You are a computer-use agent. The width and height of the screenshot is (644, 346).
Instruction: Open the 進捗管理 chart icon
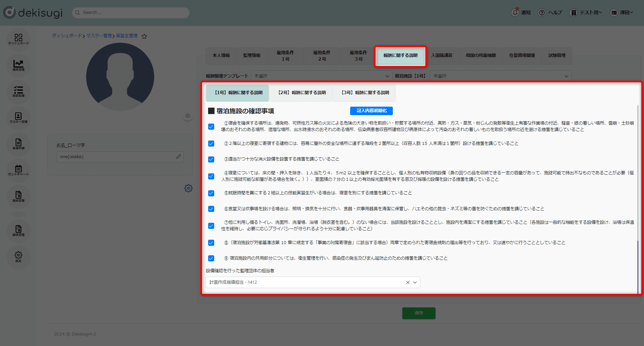click(x=18, y=65)
